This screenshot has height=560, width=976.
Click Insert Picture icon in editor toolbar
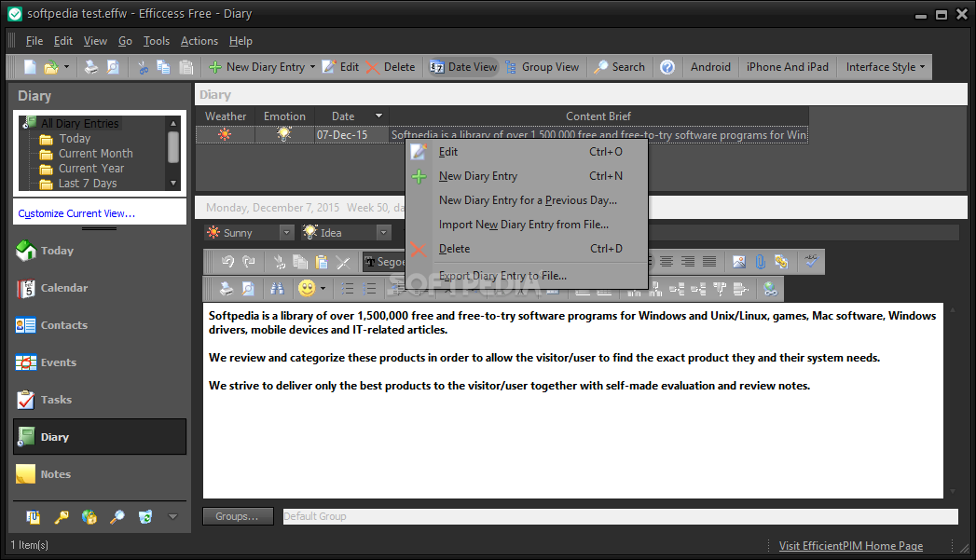(739, 262)
